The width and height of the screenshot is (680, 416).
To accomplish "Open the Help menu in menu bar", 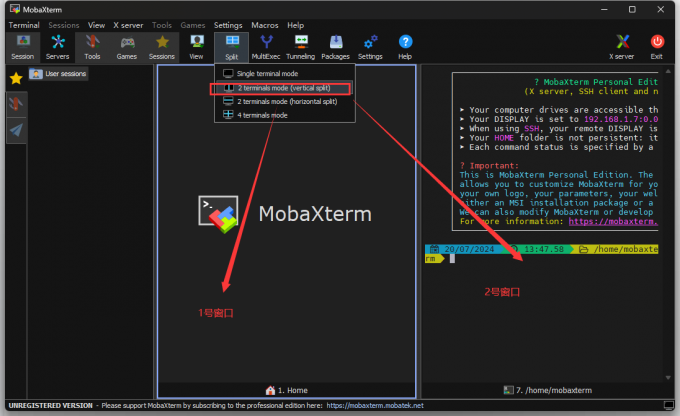I will point(295,25).
